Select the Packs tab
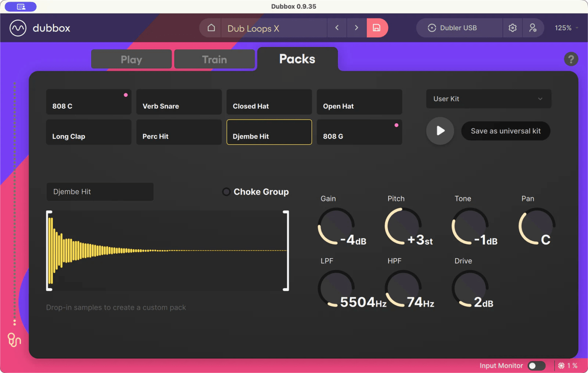The height and width of the screenshot is (373, 588). 297,59
